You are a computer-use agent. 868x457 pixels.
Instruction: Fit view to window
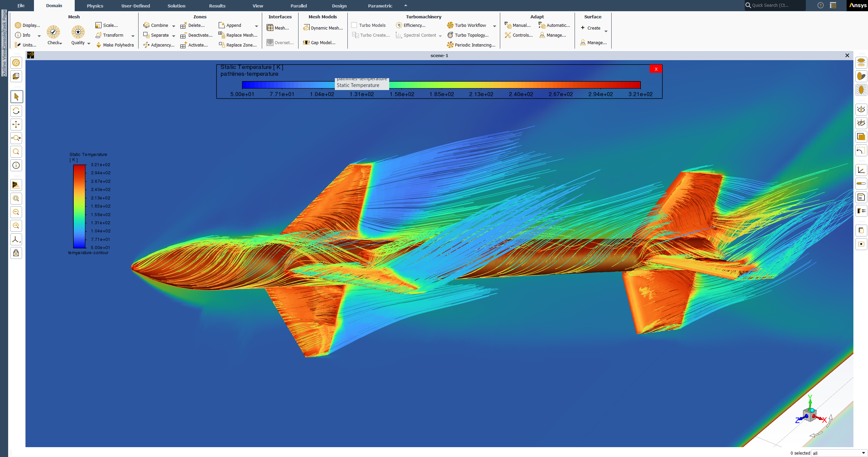pyautogui.click(x=16, y=198)
